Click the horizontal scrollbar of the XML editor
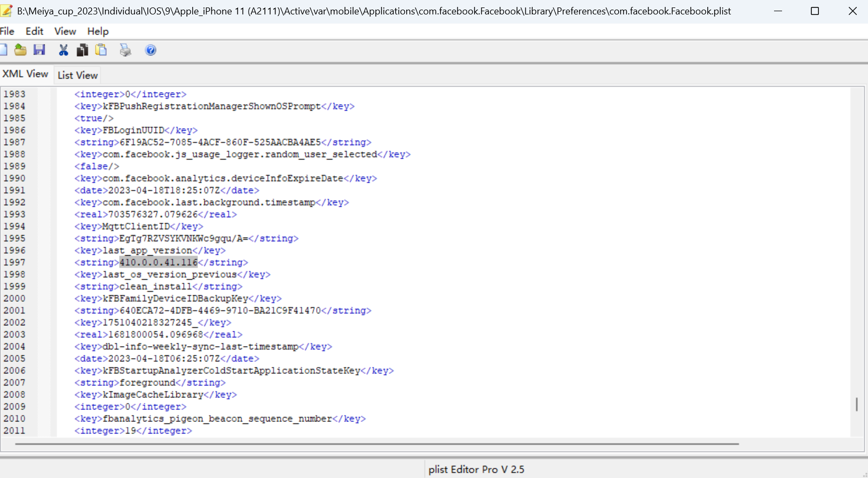This screenshot has width=868, height=478. [377, 444]
